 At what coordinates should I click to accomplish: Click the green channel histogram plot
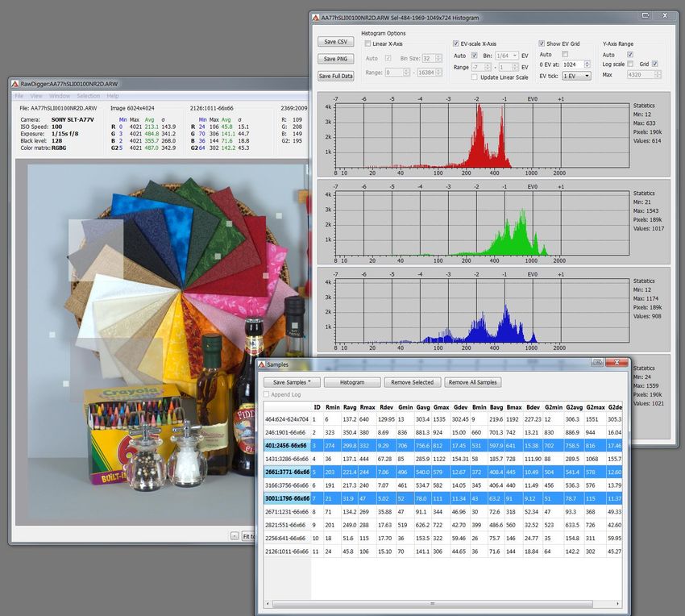tap(482, 223)
